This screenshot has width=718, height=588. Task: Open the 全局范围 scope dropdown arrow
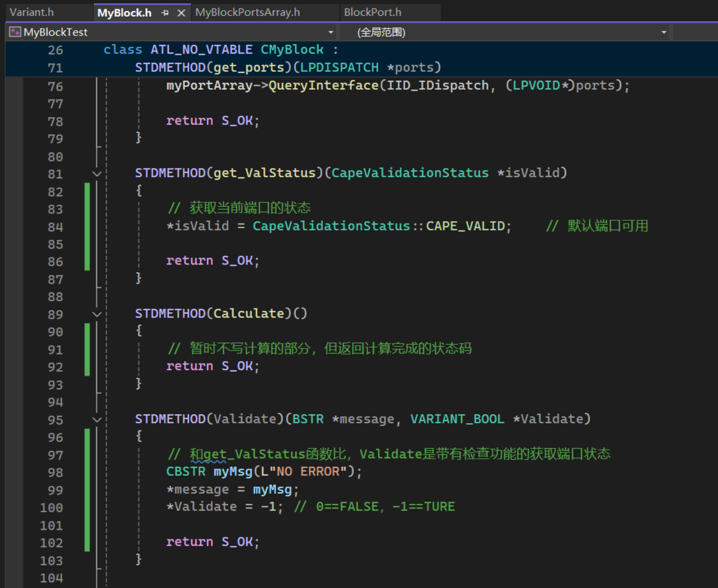point(664,32)
